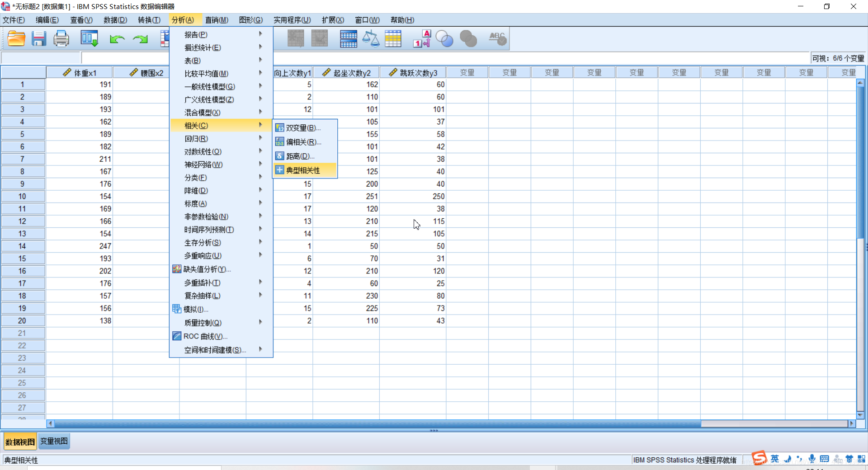Click the cell with value 247 in row 14
The image size is (868, 470).
click(x=80, y=246)
